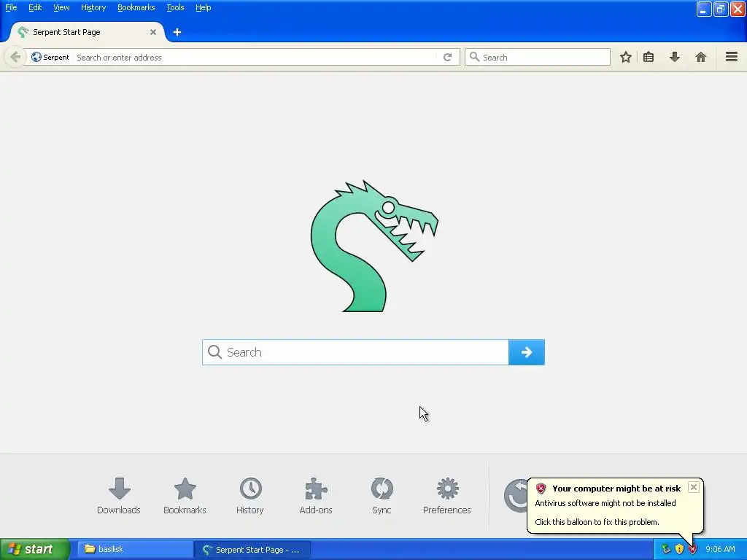Viewport: 747px width, 560px height.
Task: Open the Edit menu
Action: pyautogui.click(x=35, y=7)
